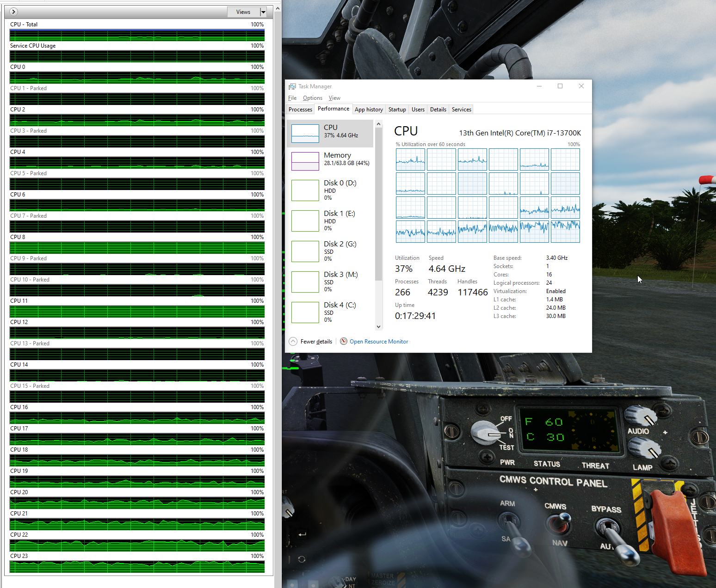Select the Disk 2 (G:) graph thumbnail
The height and width of the screenshot is (588, 716).
pos(305,251)
